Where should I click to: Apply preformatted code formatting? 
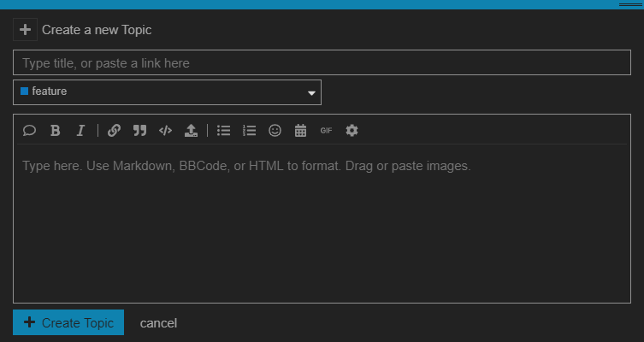(165, 131)
